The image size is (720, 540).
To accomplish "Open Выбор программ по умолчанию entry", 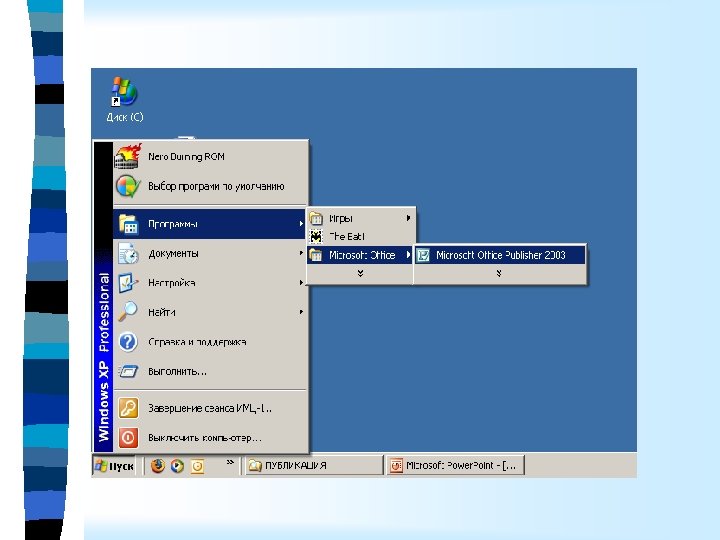I will [211, 186].
